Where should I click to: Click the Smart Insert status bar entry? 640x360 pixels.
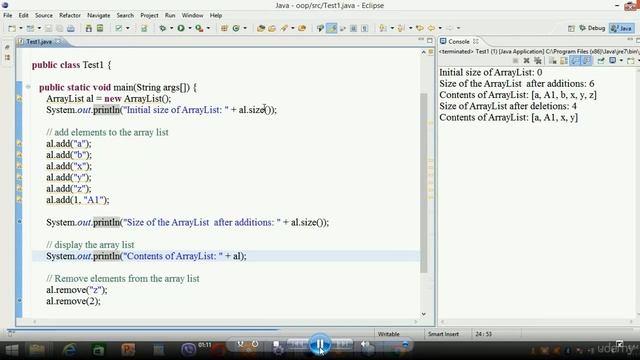pos(443,334)
